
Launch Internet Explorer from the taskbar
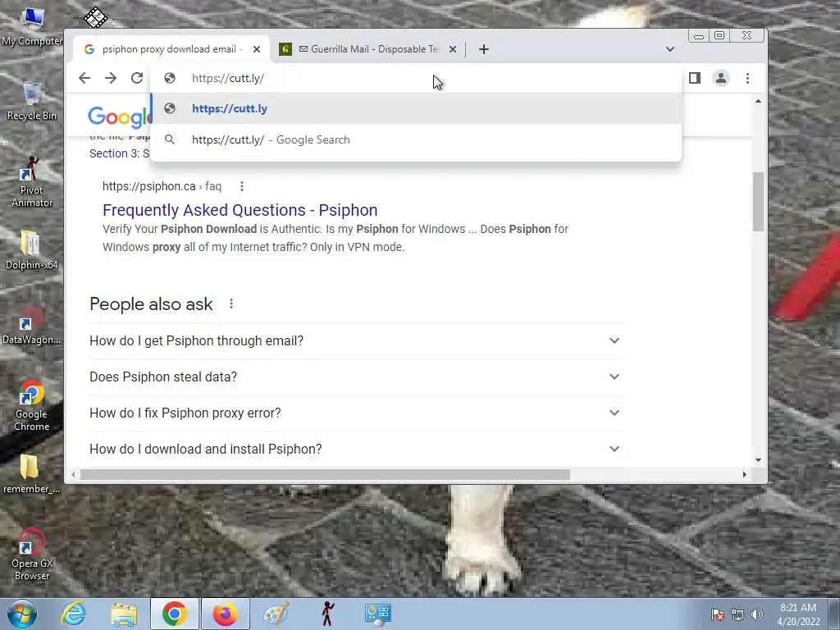(x=73, y=614)
